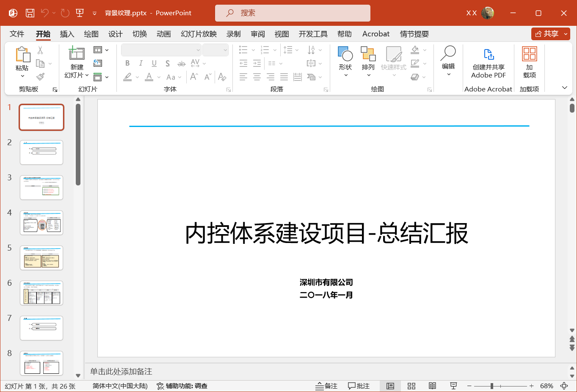
Task: Switch to Slide Sorter view in status bar
Action: coord(411,386)
